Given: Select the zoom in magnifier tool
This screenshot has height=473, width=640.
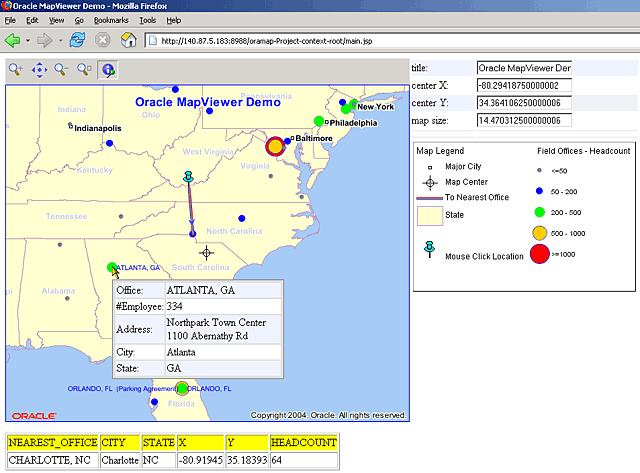Looking at the screenshot, I should [x=16, y=69].
